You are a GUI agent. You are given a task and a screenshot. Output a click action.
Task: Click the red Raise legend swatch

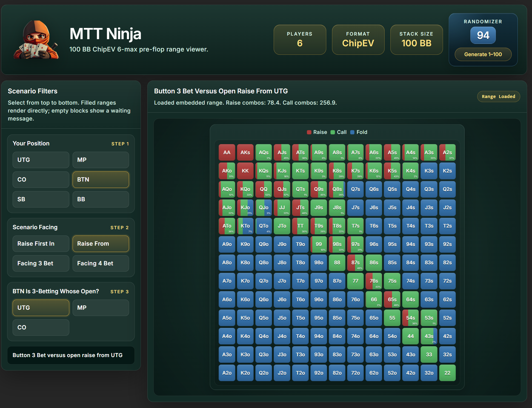click(309, 132)
